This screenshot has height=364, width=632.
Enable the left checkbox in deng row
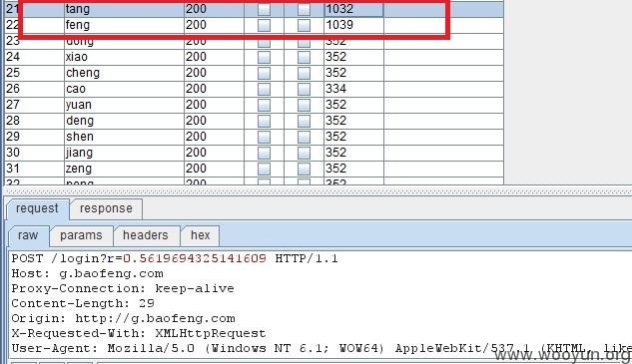tap(264, 121)
